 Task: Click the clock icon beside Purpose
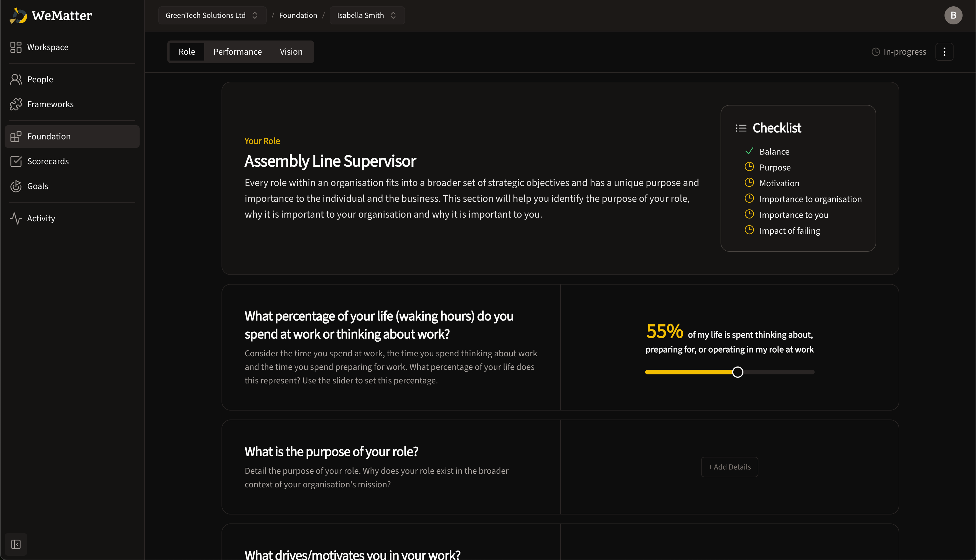click(x=749, y=167)
